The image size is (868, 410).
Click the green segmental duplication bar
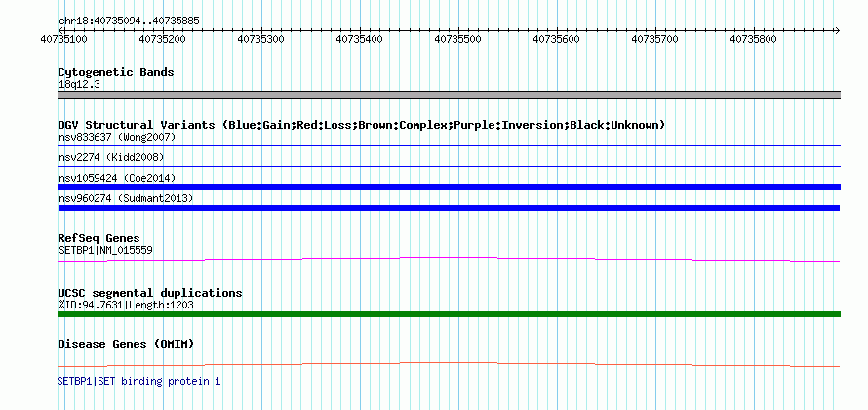(x=449, y=314)
